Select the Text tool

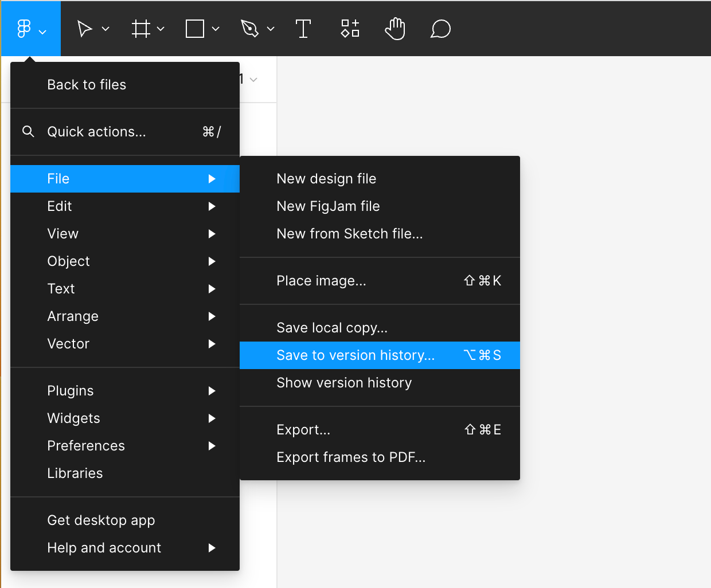click(303, 29)
